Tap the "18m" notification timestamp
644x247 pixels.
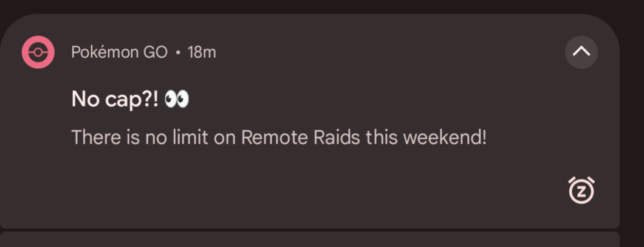click(202, 52)
